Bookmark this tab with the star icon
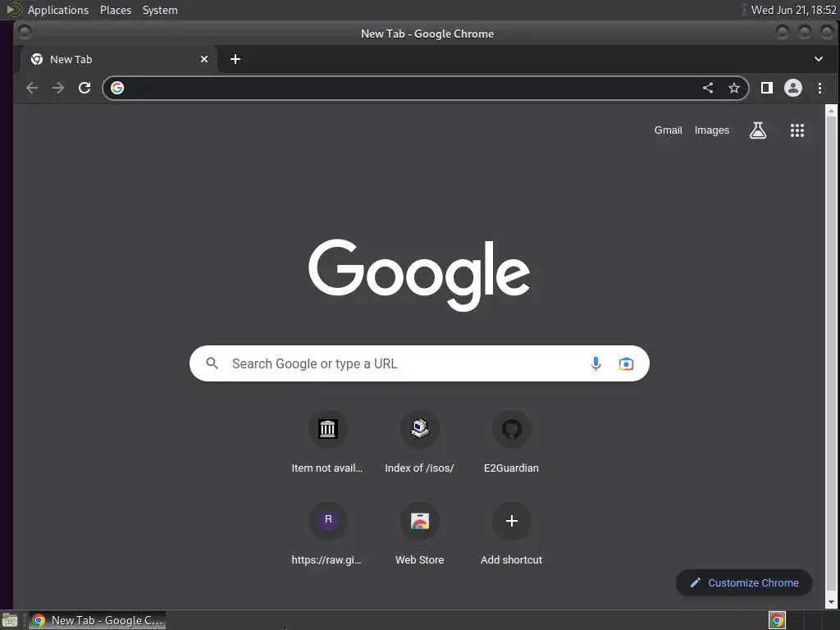Image resolution: width=840 pixels, height=630 pixels. tap(734, 88)
